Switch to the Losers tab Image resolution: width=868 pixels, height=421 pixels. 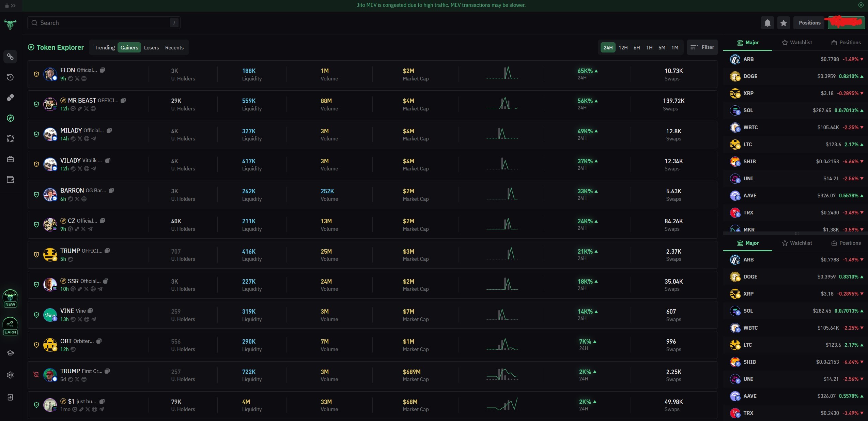151,48
